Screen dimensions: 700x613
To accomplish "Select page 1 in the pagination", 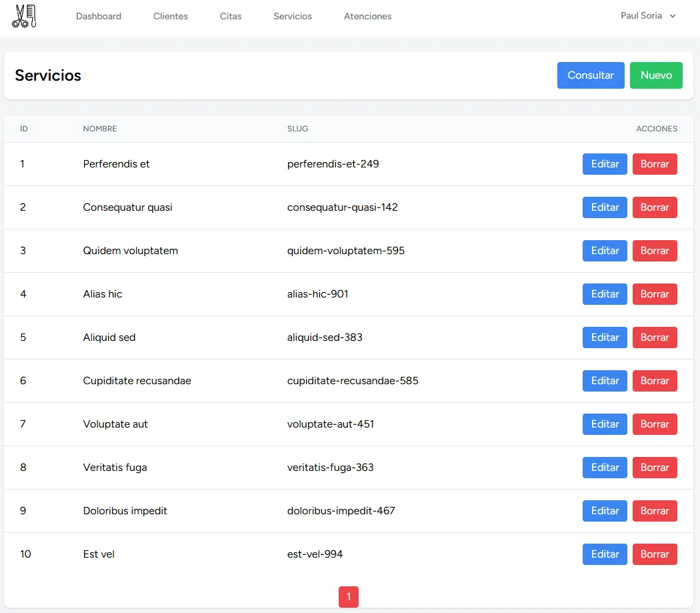I will (349, 597).
